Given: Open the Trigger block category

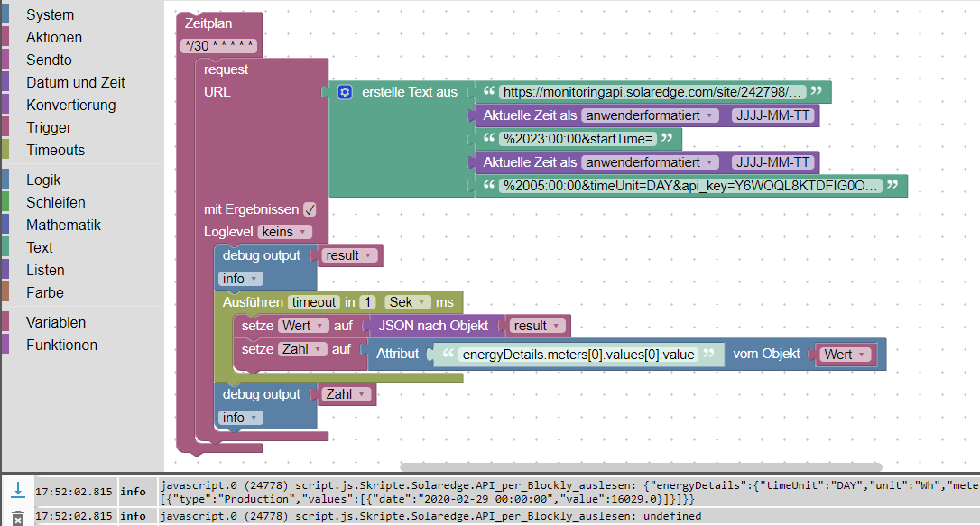Looking at the screenshot, I should point(49,127).
